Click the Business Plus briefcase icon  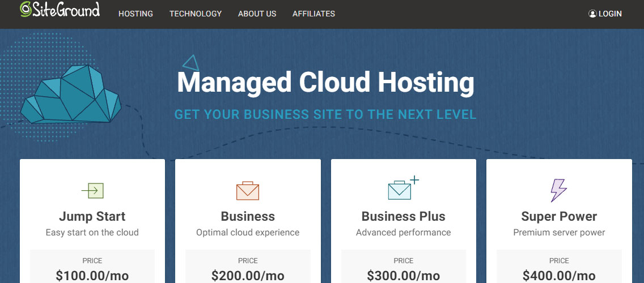403,188
